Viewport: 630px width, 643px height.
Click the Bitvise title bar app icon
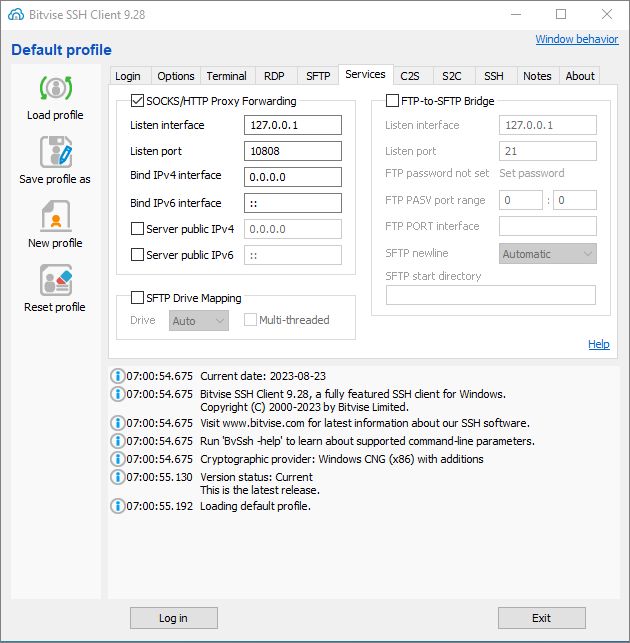tap(16, 15)
